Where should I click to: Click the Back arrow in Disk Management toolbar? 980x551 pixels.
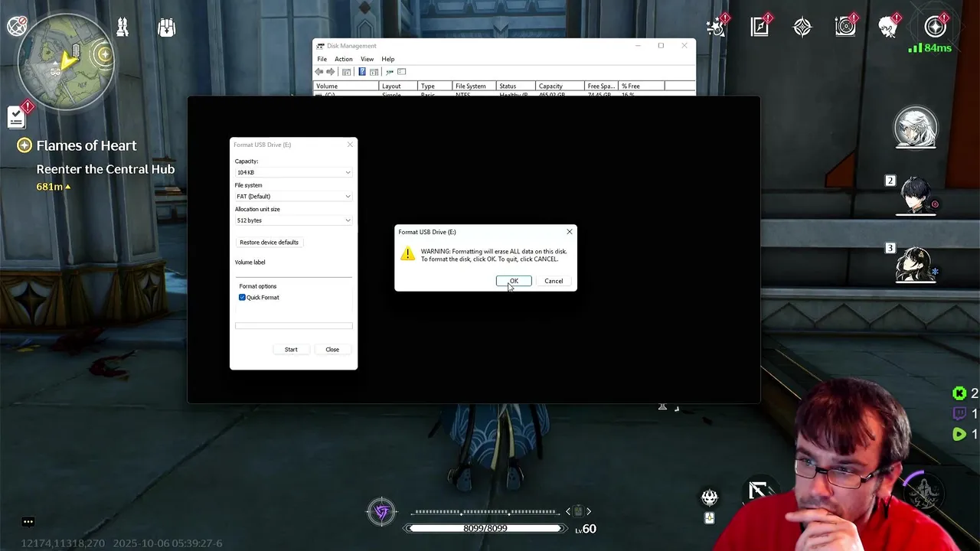click(x=319, y=72)
